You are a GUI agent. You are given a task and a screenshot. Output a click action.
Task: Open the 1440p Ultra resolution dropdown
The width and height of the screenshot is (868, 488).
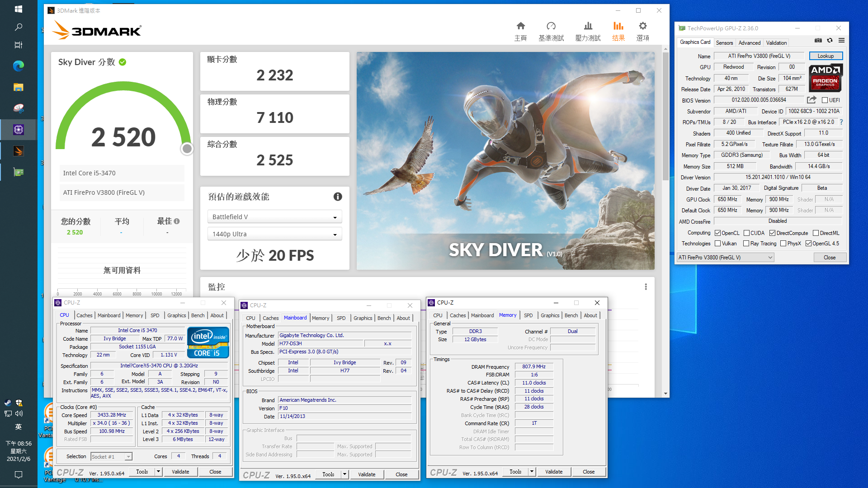click(x=274, y=234)
